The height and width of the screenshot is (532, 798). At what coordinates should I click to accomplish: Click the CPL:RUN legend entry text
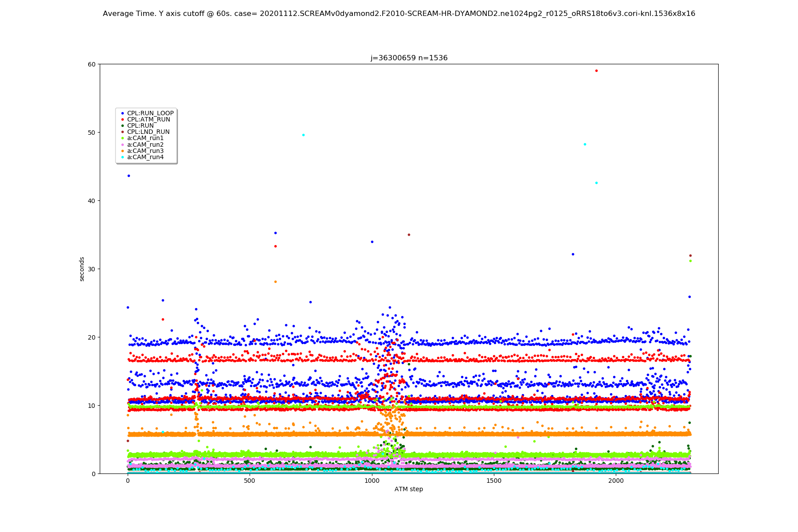(x=140, y=126)
